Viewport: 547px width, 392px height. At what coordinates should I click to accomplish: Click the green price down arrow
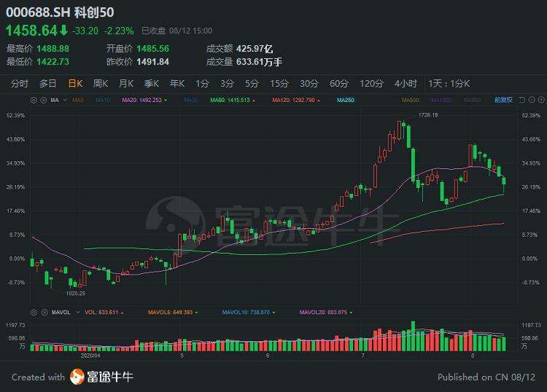[64, 31]
